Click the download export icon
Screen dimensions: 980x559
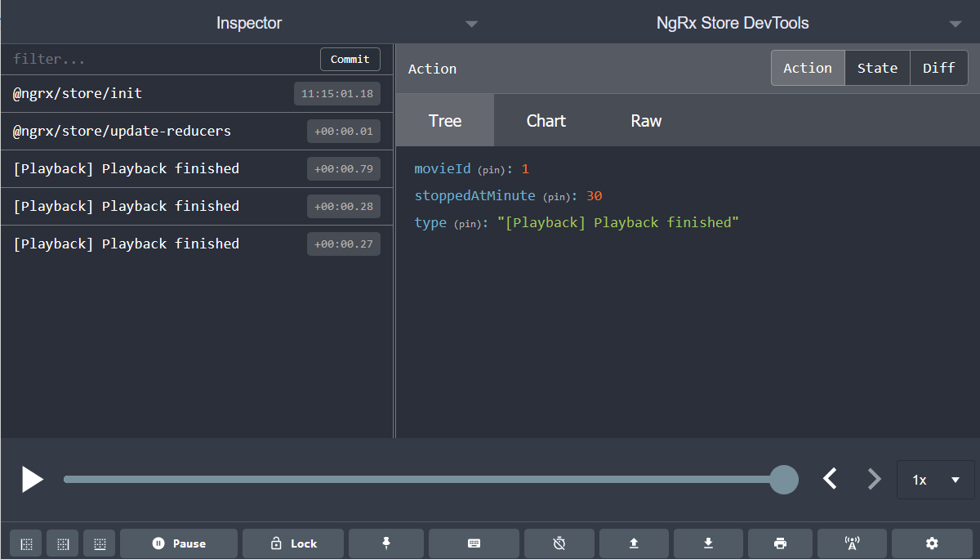[708, 543]
